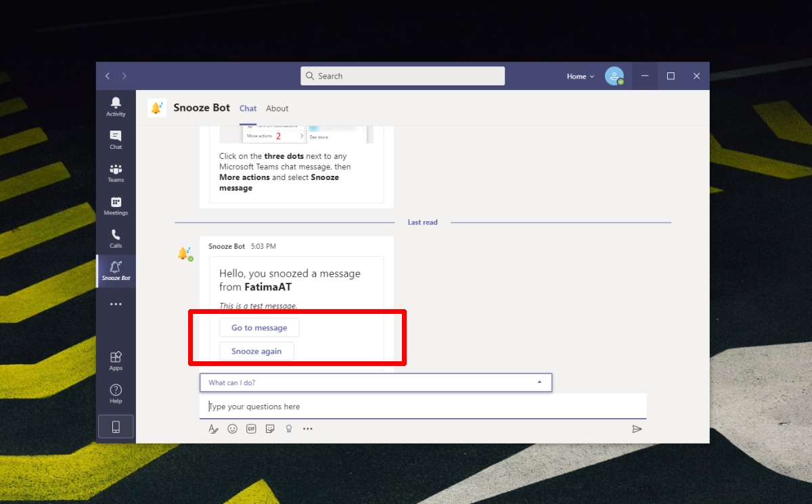Send the message with arrow icon

pyautogui.click(x=637, y=428)
